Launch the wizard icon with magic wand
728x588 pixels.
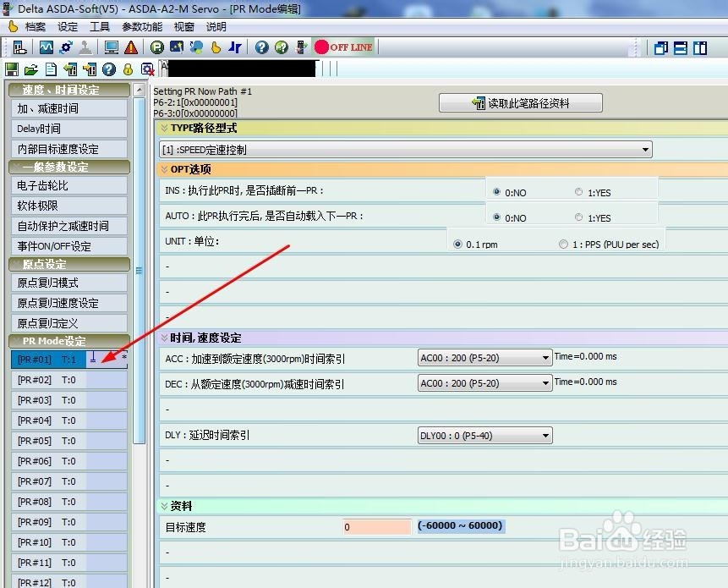(x=177, y=47)
